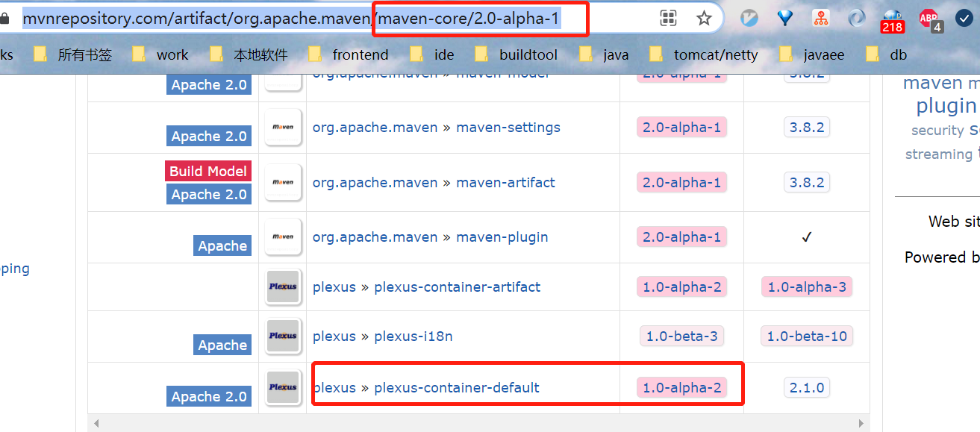Open update 1.0-beta-10 for plexus-i18n
This screenshot has width=980, height=432.
[x=807, y=336]
